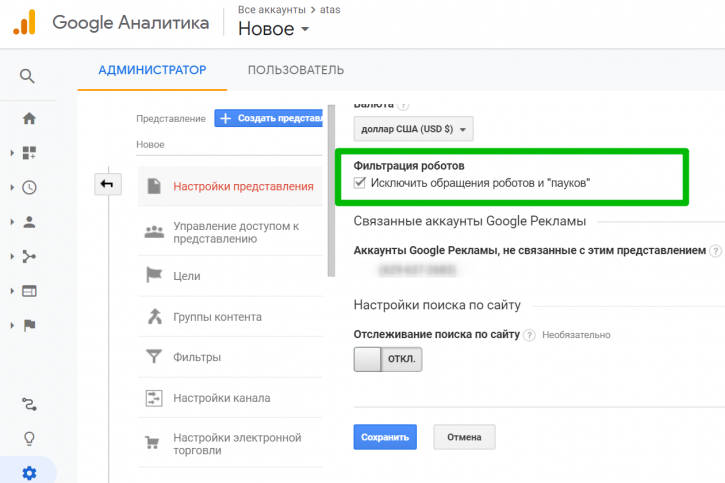Switch to АДМИНИСТРАТОР tab
This screenshot has width=725, height=483.
click(x=152, y=70)
